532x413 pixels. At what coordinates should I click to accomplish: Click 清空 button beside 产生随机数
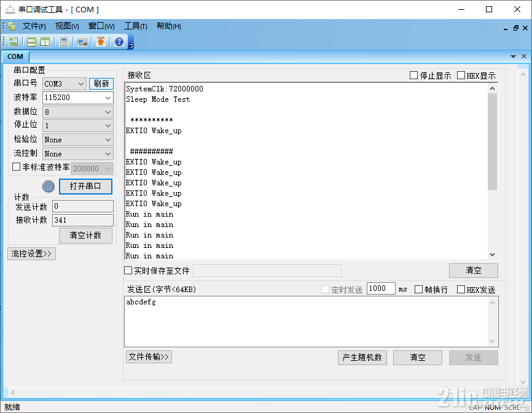tap(417, 357)
